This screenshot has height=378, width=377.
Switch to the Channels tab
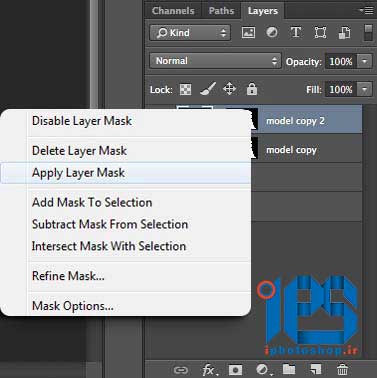click(173, 10)
